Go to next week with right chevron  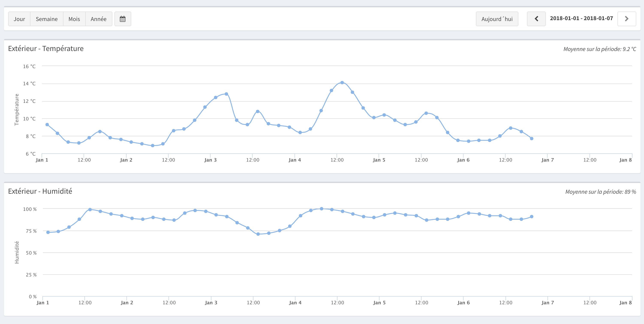tap(626, 19)
